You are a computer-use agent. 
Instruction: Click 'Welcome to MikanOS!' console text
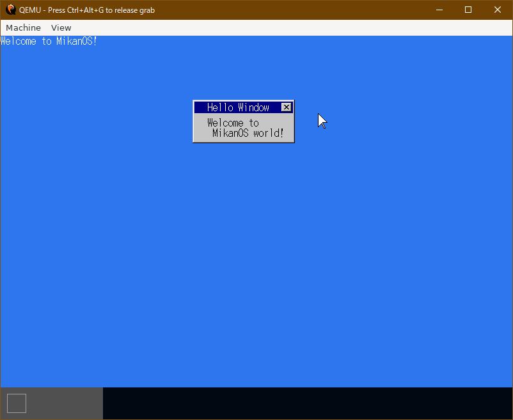(49, 41)
